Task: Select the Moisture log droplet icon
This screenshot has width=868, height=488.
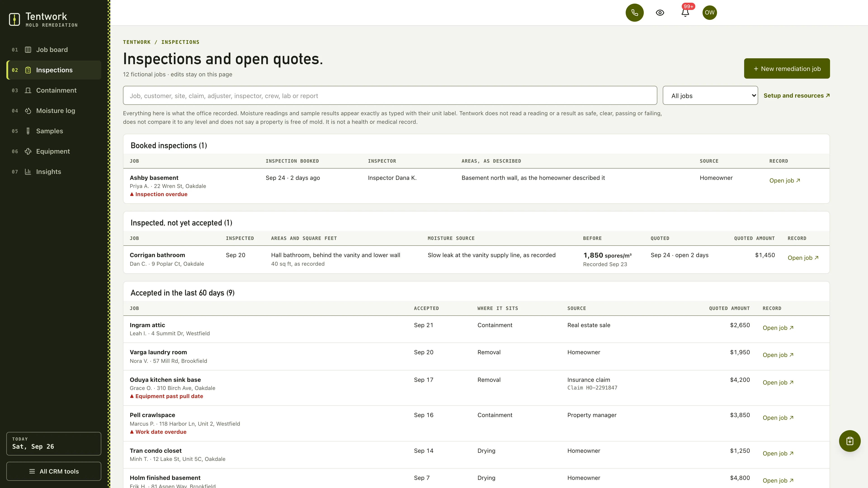Action: click(x=28, y=111)
